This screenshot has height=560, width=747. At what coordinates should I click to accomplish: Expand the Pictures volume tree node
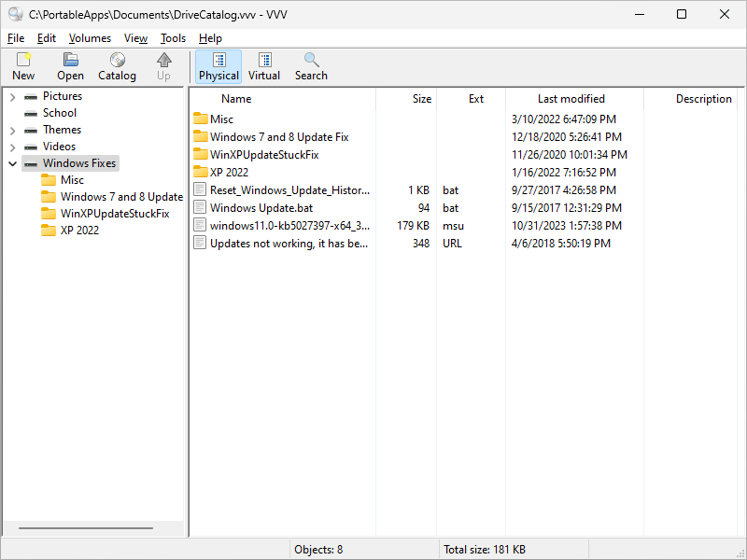tap(12, 96)
